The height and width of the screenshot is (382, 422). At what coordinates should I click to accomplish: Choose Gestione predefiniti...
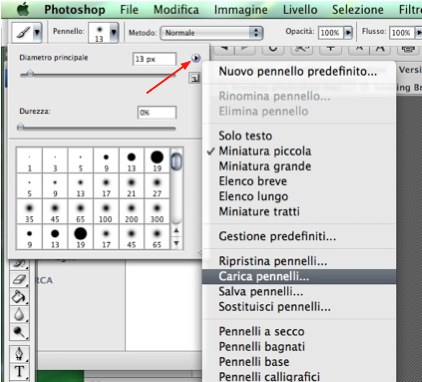tap(299, 236)
